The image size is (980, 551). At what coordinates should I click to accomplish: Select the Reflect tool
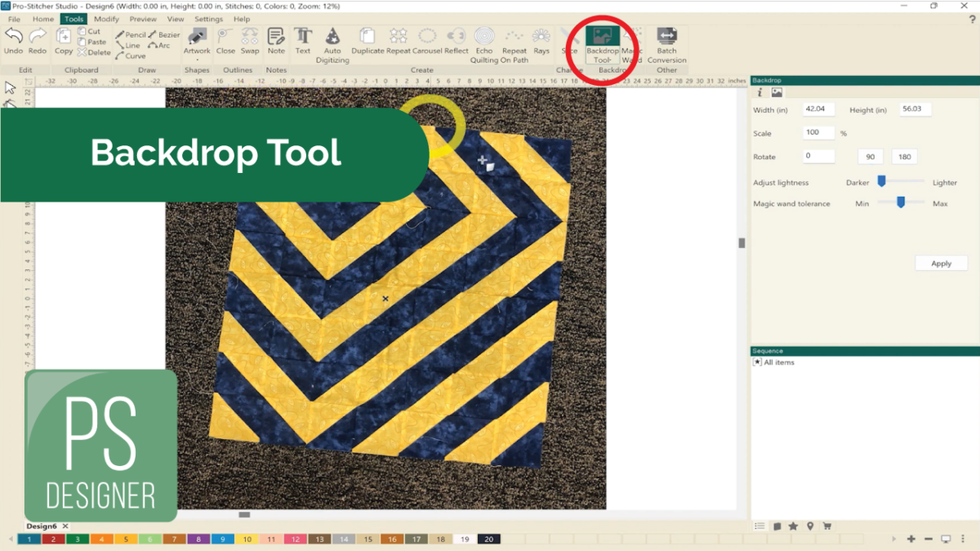point(456,37)
